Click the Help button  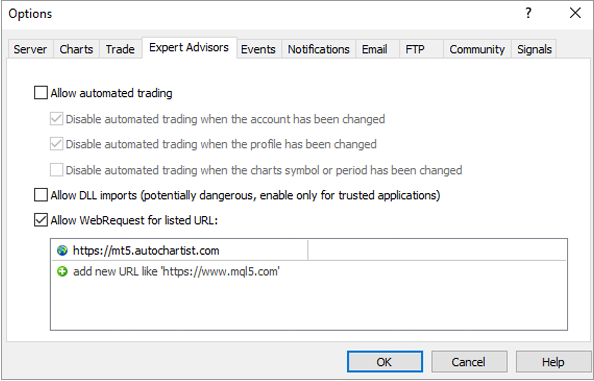click(x=553, y=362)
